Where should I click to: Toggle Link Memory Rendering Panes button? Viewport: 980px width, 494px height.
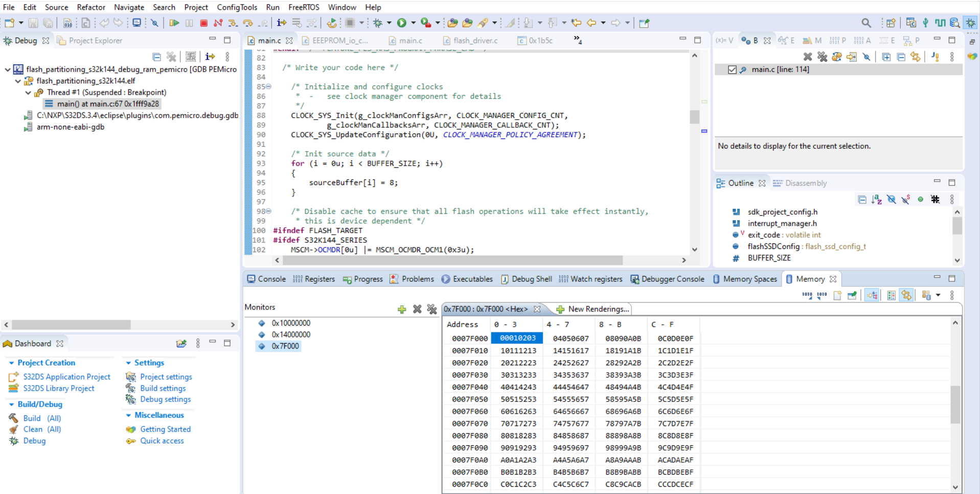[x=906, y=295]
